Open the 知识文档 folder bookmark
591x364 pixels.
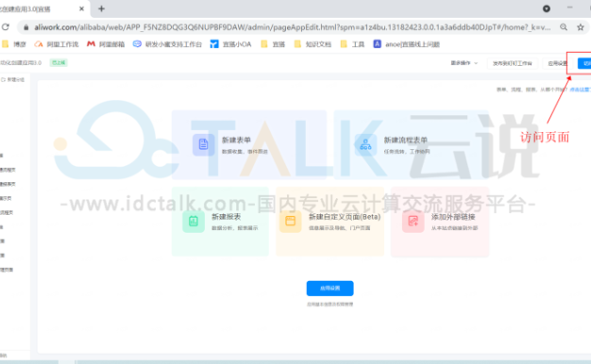point(312,44)
